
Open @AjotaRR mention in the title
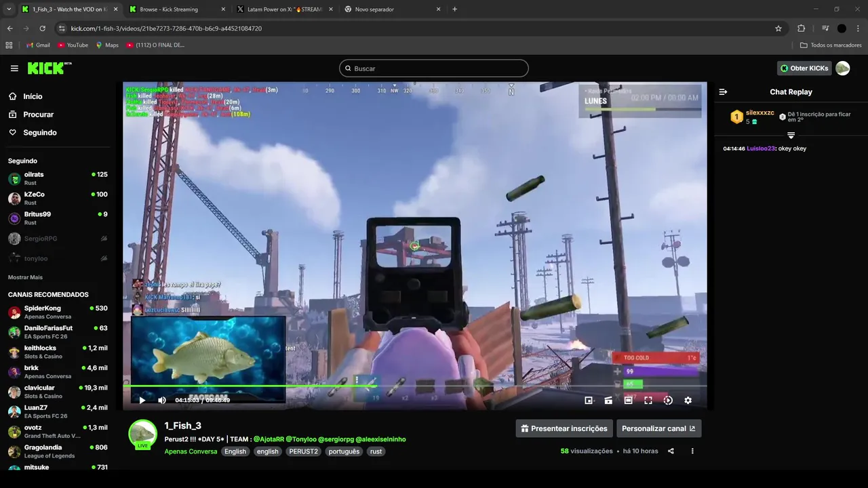point(268,439)
